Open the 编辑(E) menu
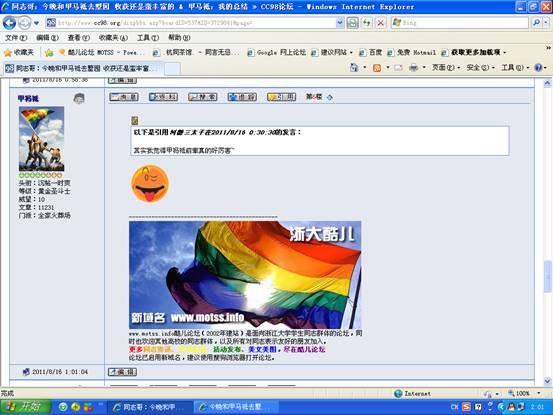The width and height of the screenshot is (553, 415). (x=47, y=38)
